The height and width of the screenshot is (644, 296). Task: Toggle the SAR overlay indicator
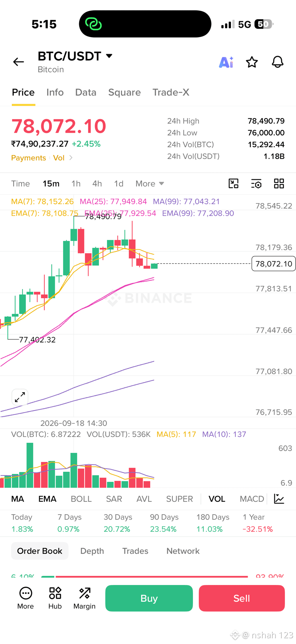click(114, 499)
